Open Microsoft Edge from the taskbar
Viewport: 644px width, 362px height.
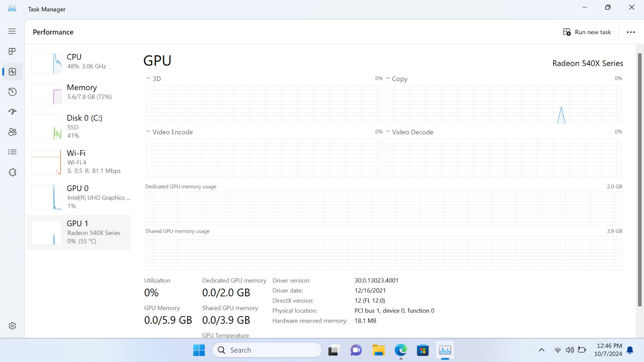coord(400,350)
